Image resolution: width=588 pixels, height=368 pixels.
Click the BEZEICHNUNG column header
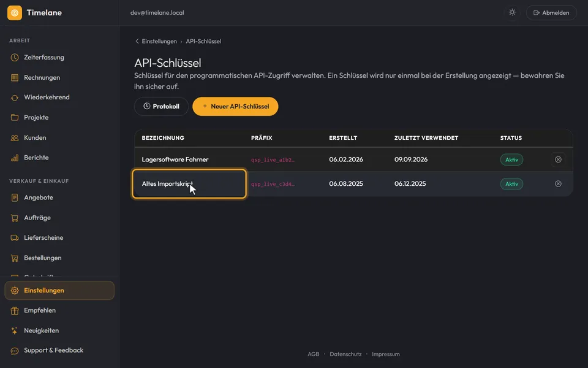point(163,138)
